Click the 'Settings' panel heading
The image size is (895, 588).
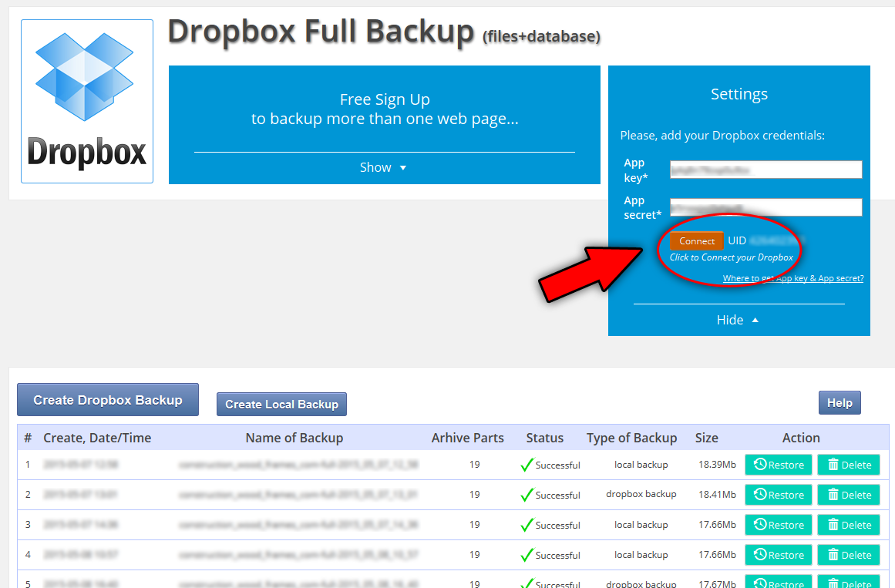click(739, 94)
